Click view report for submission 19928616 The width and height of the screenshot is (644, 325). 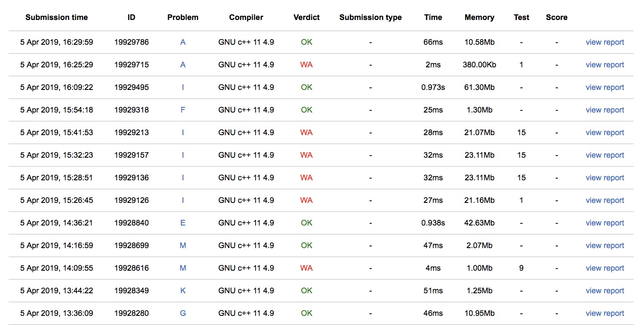click(x=605, y=268)
